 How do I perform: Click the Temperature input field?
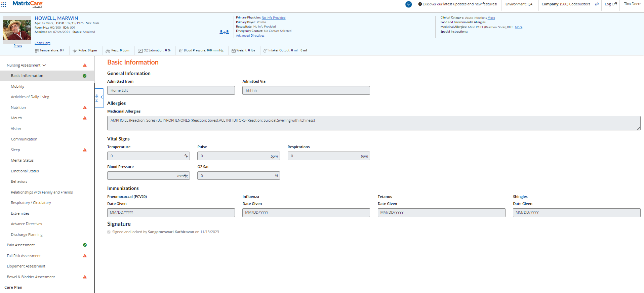[x=149, y=156]
